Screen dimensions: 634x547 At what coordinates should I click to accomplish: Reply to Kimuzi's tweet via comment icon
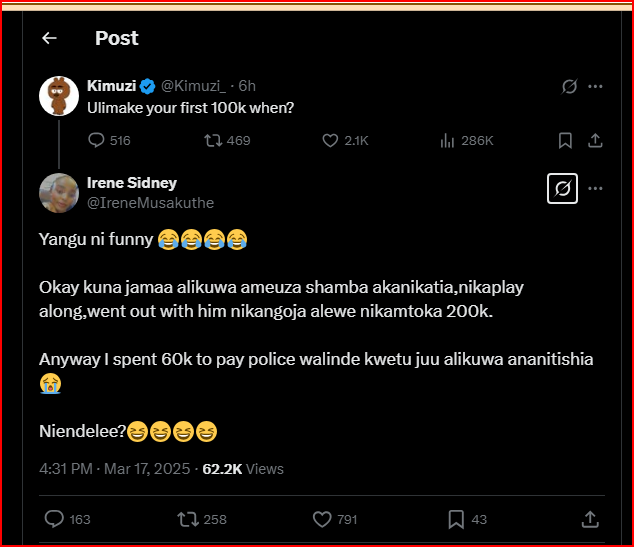[x=97, y=141]
